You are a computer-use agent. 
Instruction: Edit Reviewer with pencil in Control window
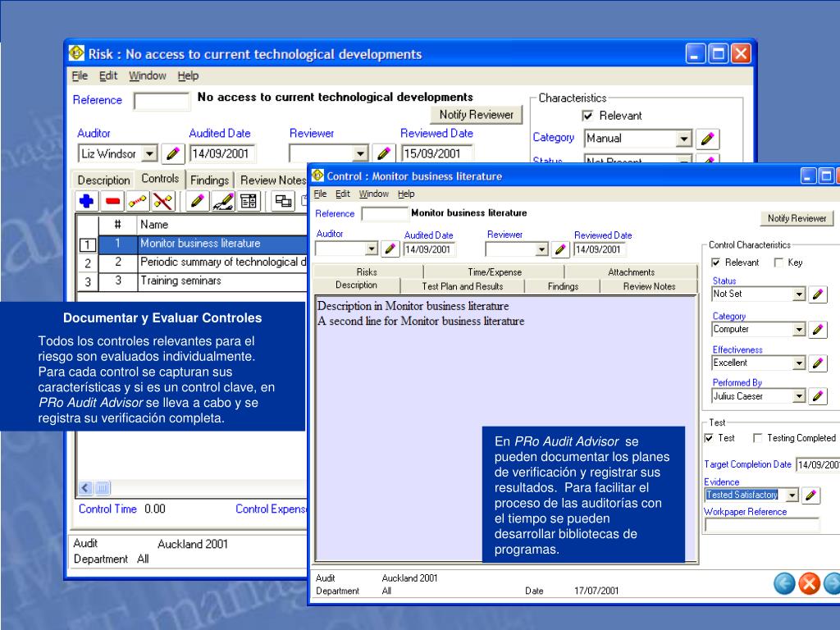click(x=559, y=249)
